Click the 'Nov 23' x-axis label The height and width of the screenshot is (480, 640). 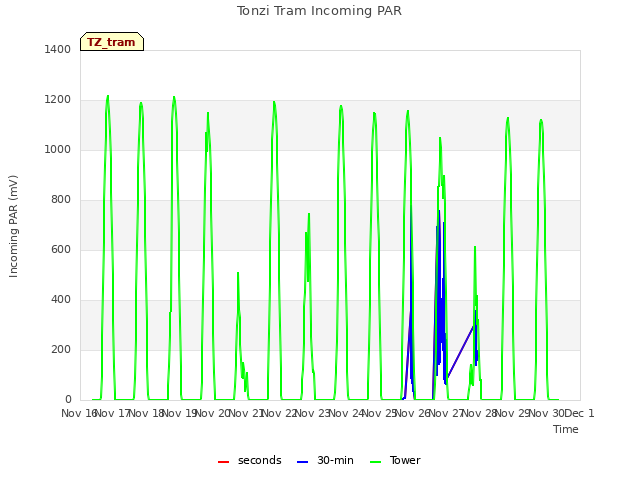pyautogui.click(x=312, y=413)
